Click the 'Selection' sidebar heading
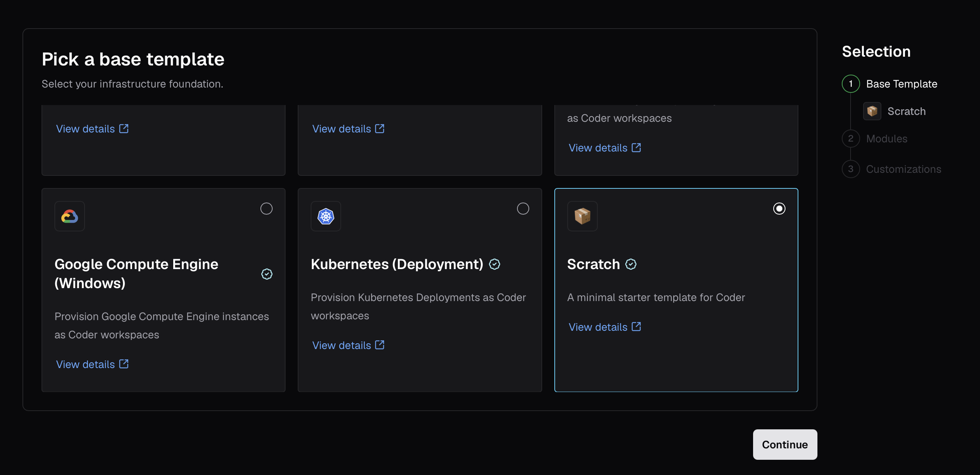This screenshot has width=980, height=475. 876,51
